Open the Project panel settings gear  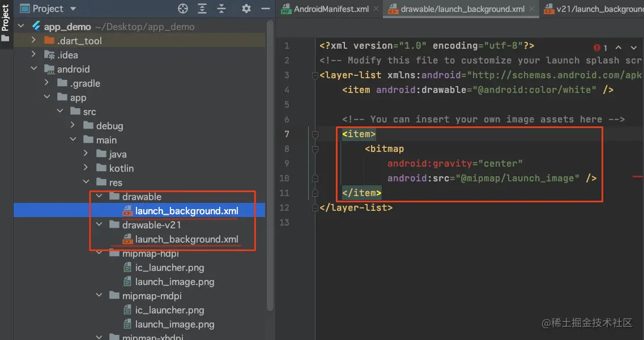tap(246, 8)
